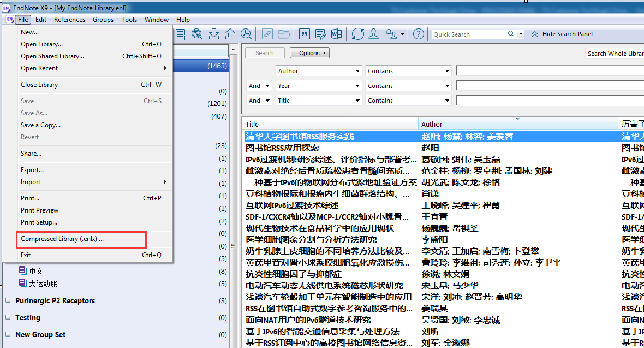Click the EndNote logo on menu bar

9,19
